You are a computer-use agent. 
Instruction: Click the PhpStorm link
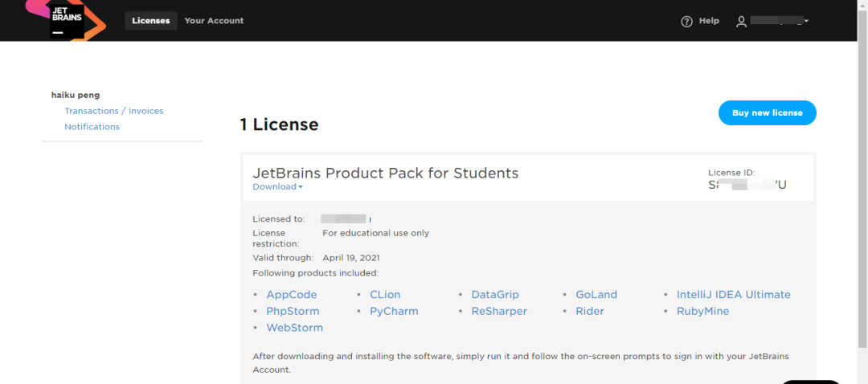(293, 311)
